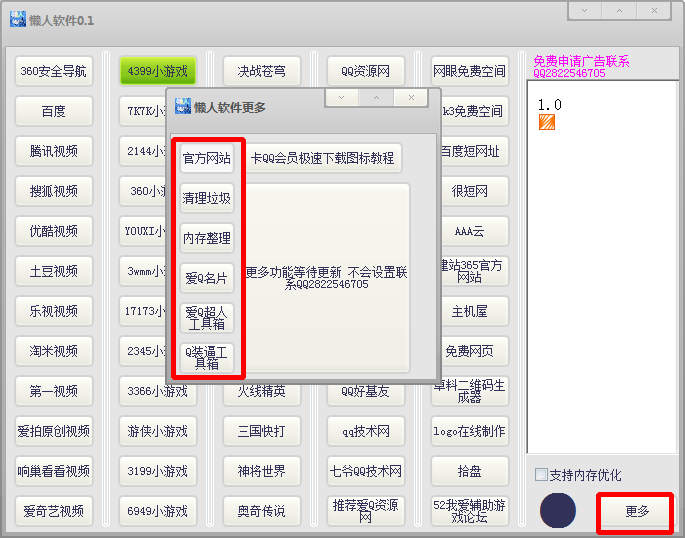
Task: Open 3366小游戏 button
Action: pos(158,393)
